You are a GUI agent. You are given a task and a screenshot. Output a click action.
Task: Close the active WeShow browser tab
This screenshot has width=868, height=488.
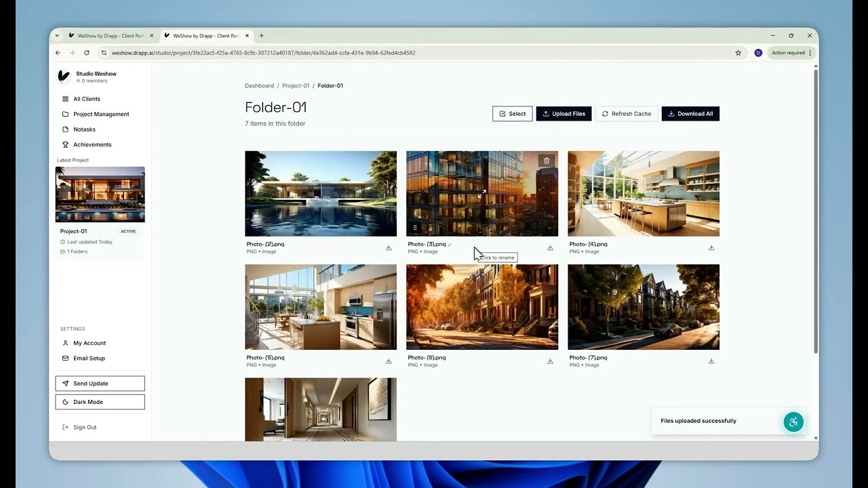(x=247, y=36)
